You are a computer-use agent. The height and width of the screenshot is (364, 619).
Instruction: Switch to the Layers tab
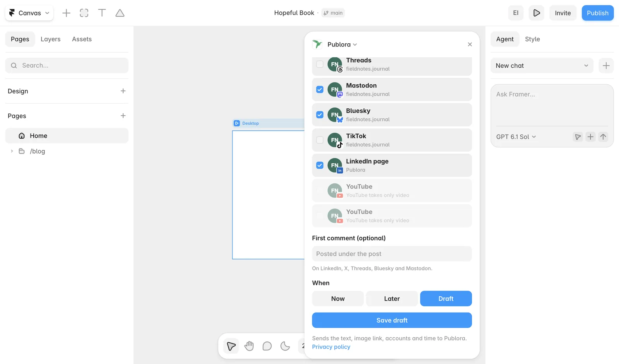[x=51, y=39]
